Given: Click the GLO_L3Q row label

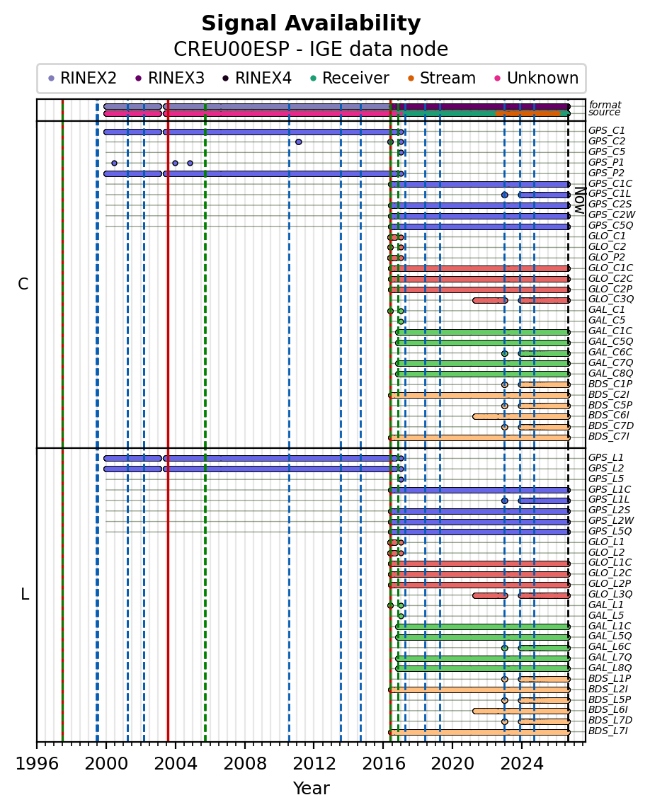Looking at the screenshot, I should tap(610, 594).
